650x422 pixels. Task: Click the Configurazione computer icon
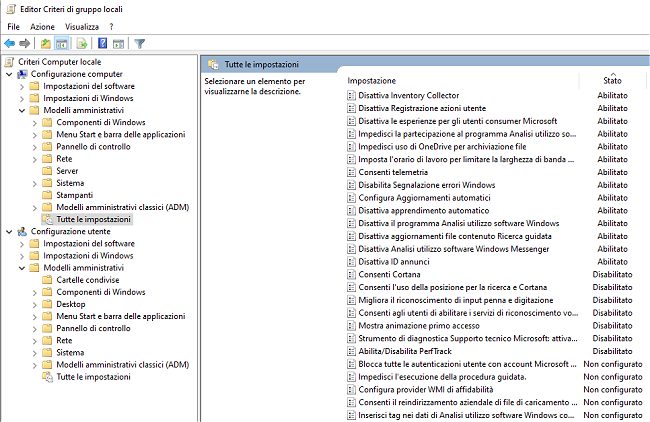[22, 74]
